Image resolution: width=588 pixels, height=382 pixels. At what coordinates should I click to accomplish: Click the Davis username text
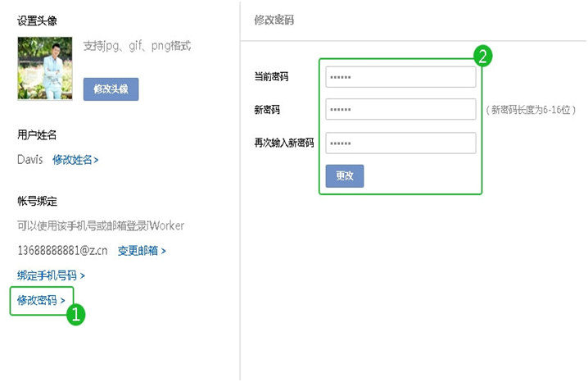click(30, 160)
